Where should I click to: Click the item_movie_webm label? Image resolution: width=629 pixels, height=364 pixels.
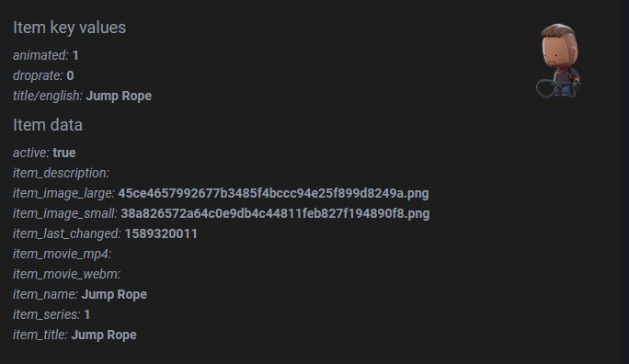[x=66, y=274]
